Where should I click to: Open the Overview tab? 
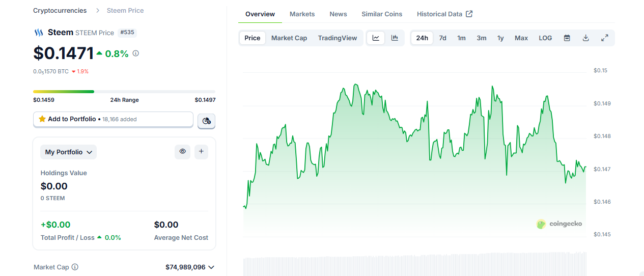click(260, 14)
